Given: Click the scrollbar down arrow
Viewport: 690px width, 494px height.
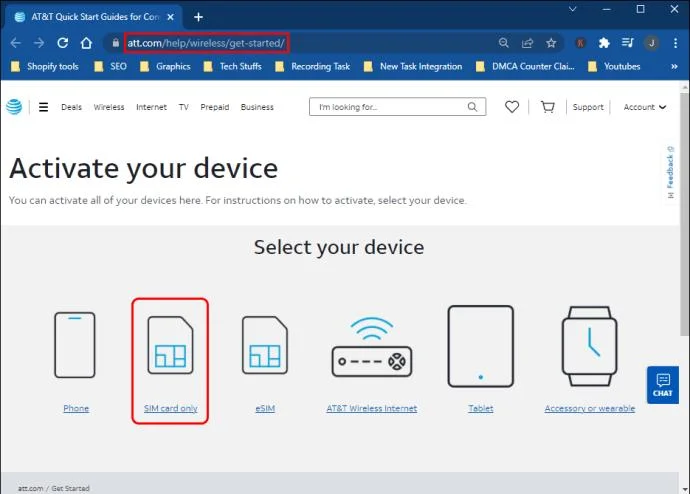Looking at the screenshot, I should 684,489.
